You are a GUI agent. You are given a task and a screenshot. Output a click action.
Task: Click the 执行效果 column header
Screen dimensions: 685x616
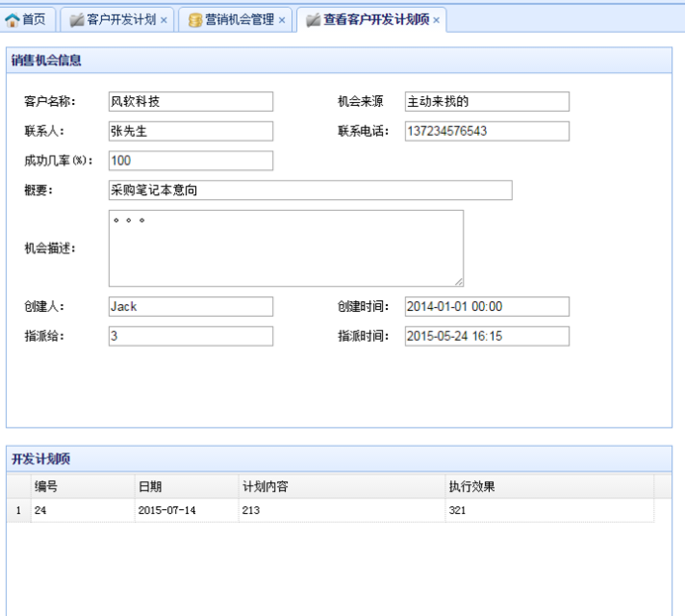[549, 486]
